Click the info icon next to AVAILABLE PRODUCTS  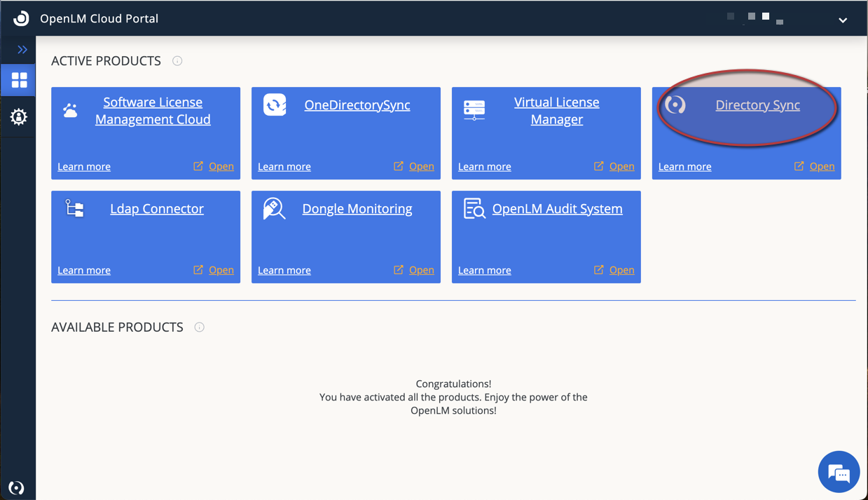pyautogui.click(x=199, y=327)
